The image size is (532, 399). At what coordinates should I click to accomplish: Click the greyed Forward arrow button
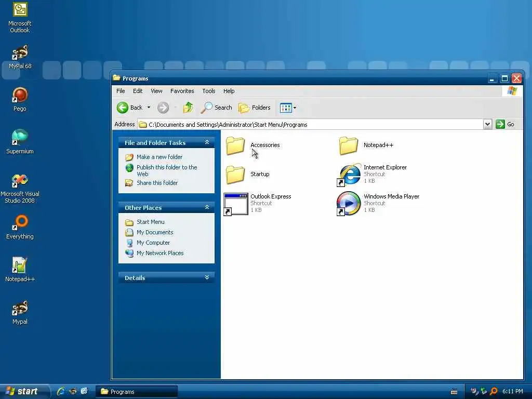click(x=163, y=108)
